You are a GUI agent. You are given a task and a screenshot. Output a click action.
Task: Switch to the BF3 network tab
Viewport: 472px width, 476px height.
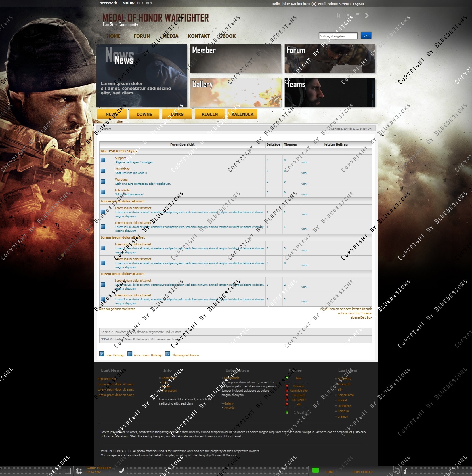140,3
